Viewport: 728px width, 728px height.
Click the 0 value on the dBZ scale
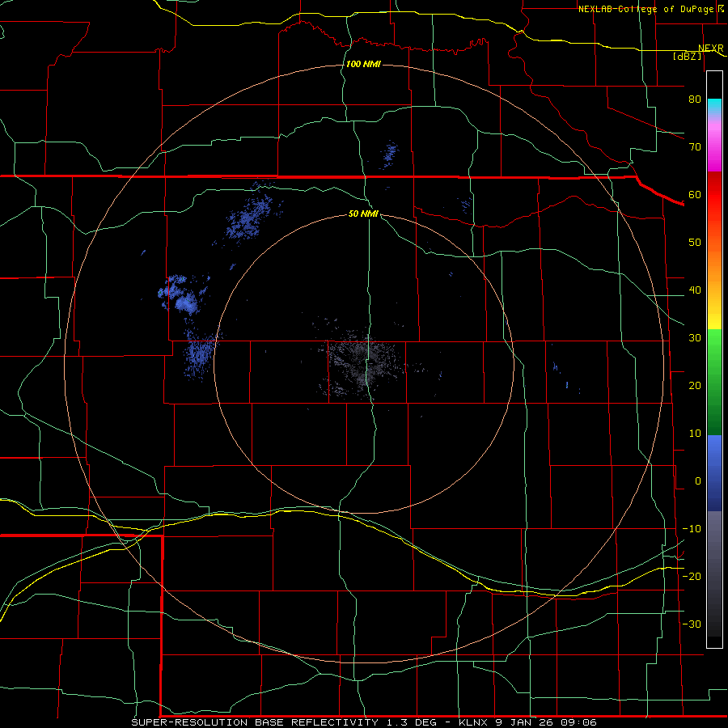point(698,481)
